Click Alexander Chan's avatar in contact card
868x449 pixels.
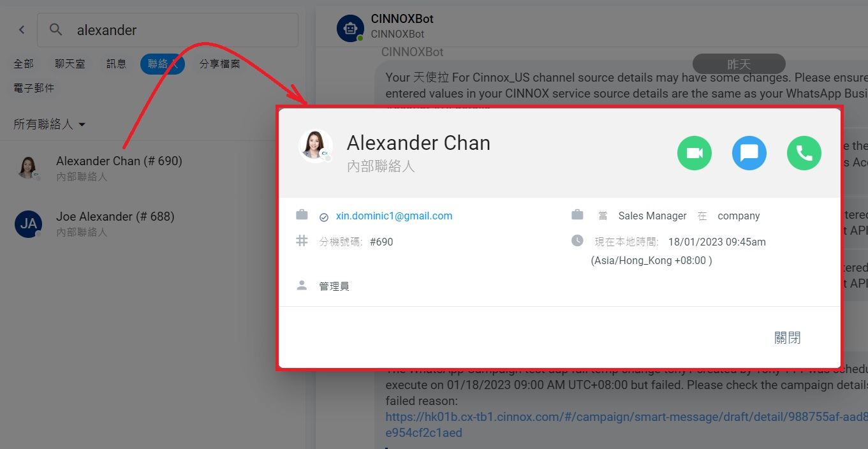[316, 145]
